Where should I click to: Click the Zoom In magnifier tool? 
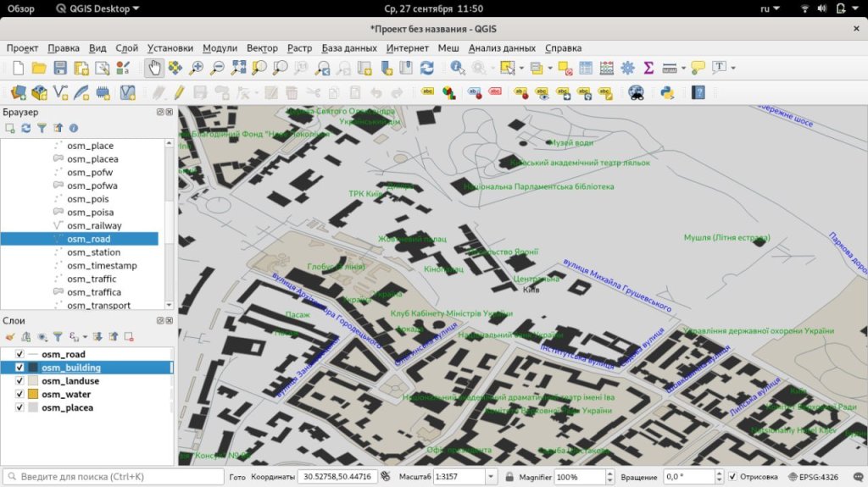coord(197,68)
